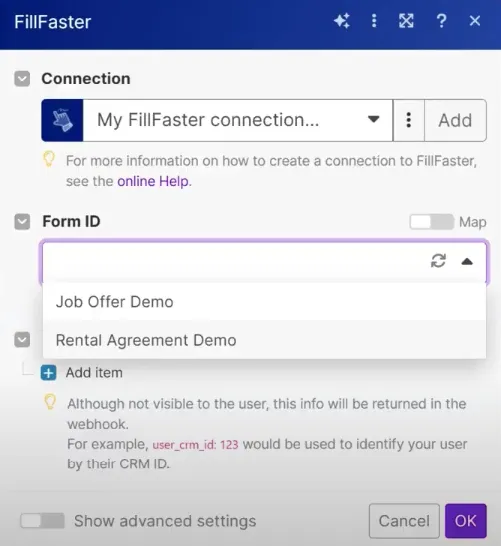Add a new connection
Viewport: 501px width, 546px height.
(455, 120)
